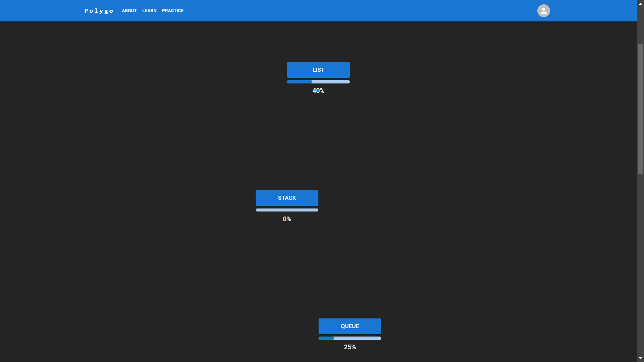Click the vertical scrollbar thumb

(x=640, y=109)
